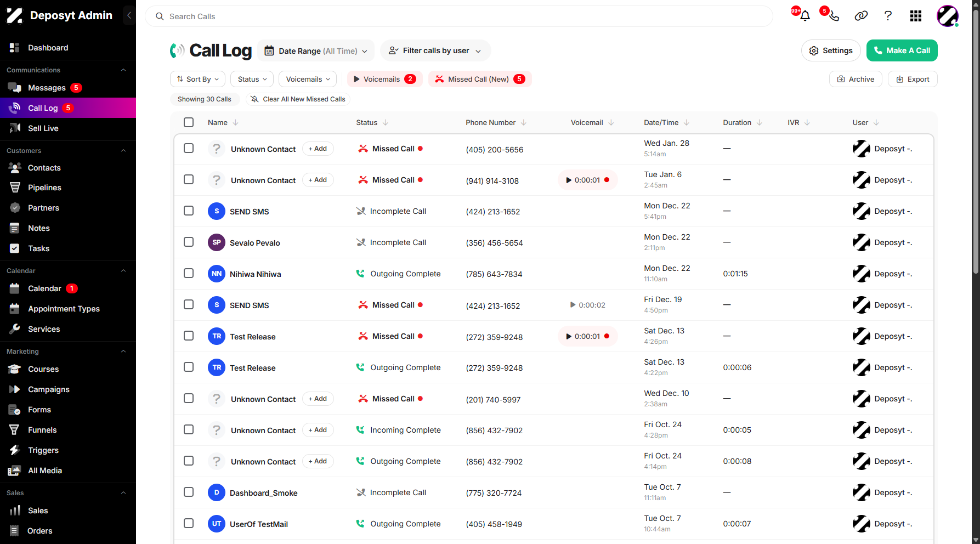
Task: Click the Make A Call button
Action: (x=902, y=50)
